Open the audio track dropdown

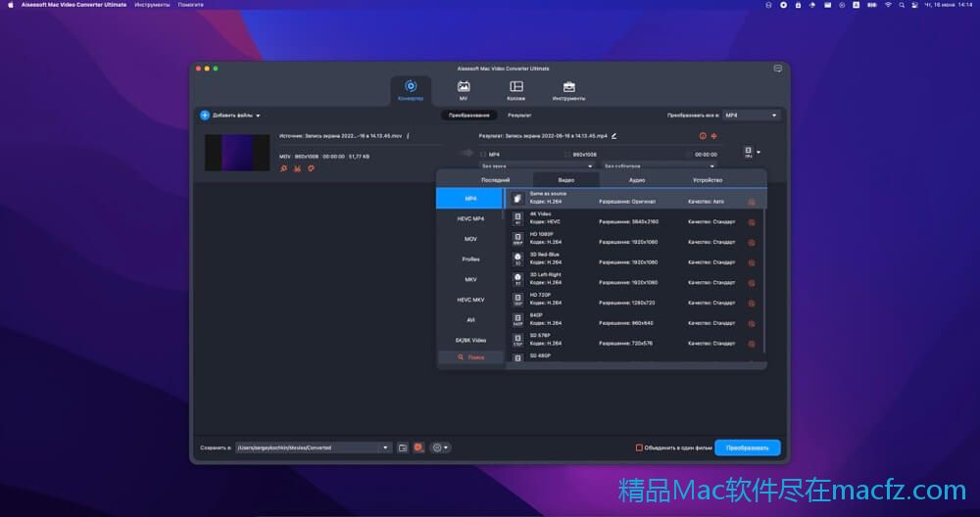(x=536, y=166)
